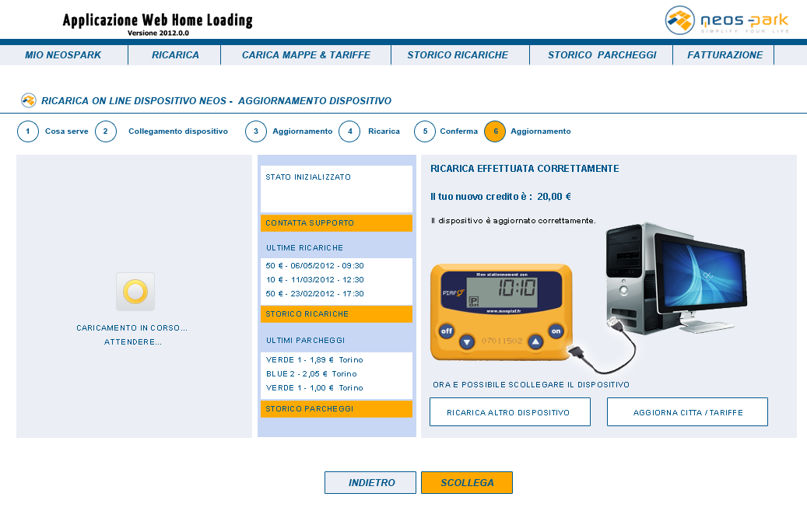Screen dimensions: 807x532
Task: Click the Collegamento dispositivo step label
Action: 178,131
